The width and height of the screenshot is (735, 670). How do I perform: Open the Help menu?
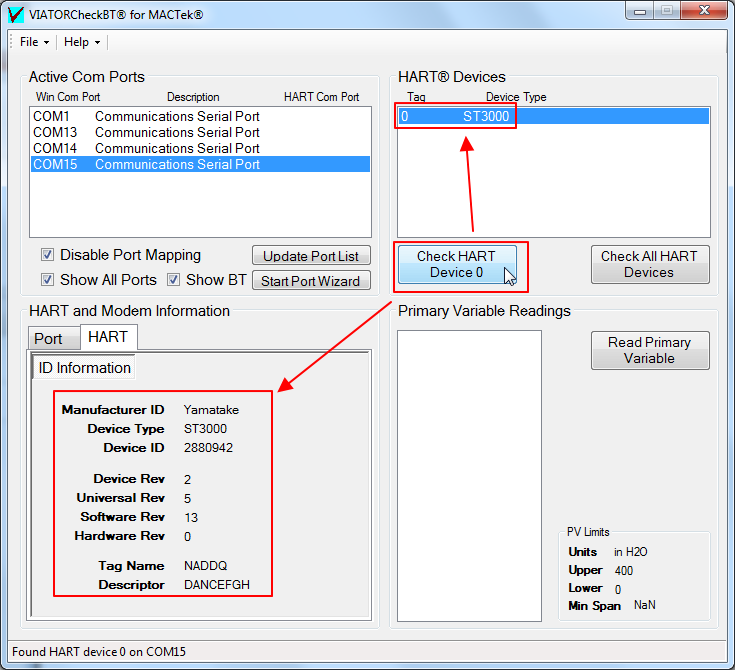click(82, 42)
